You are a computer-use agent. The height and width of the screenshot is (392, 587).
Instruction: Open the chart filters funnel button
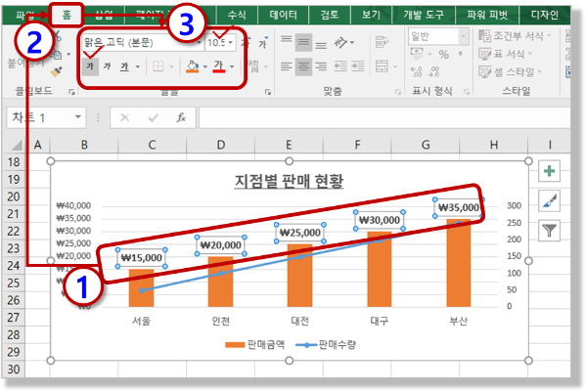(549, 230)
